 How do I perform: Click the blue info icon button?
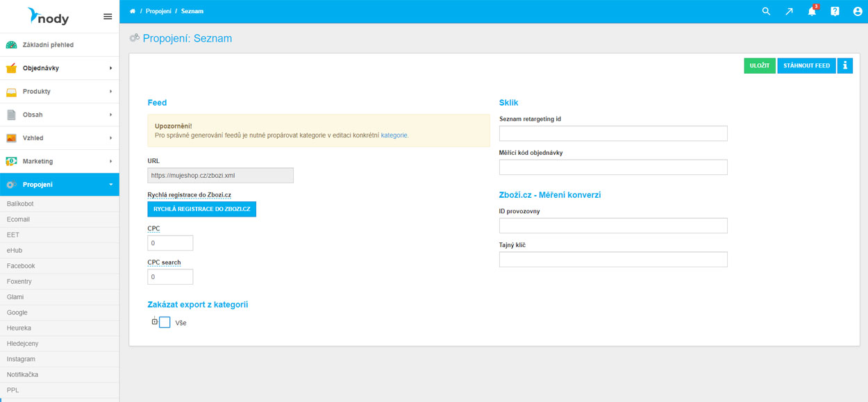844,65
